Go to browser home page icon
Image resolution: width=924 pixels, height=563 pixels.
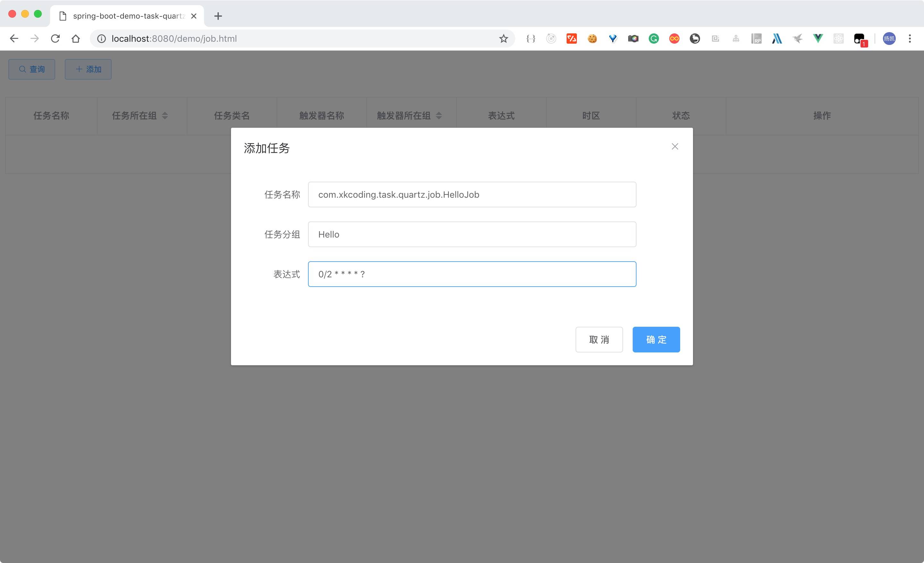[x=76, y=38]
